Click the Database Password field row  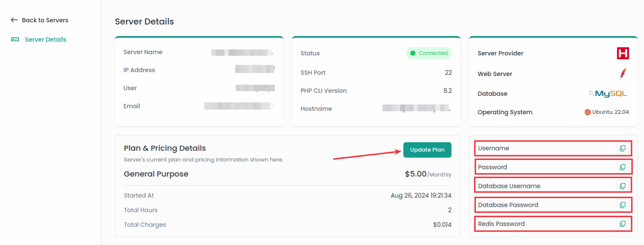point(553,205)
